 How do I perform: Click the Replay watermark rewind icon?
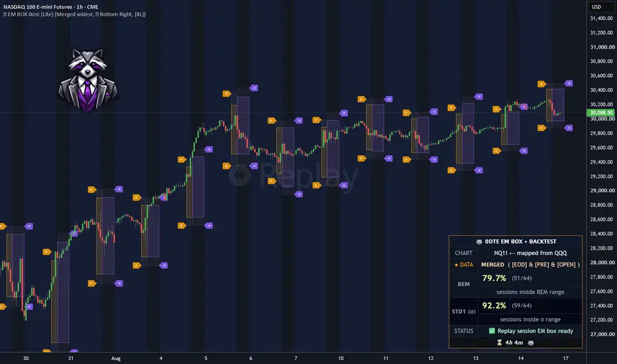pos(239,175)
